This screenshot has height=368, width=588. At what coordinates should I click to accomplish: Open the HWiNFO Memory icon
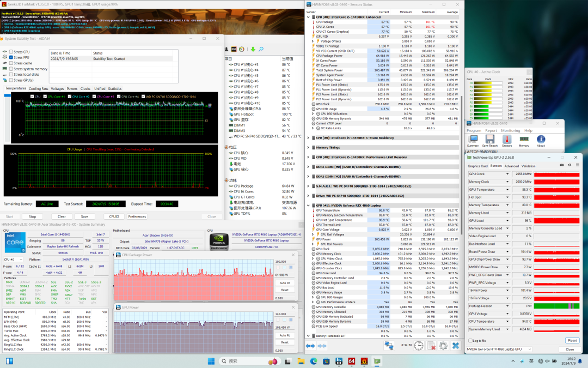tap(524, 140)
